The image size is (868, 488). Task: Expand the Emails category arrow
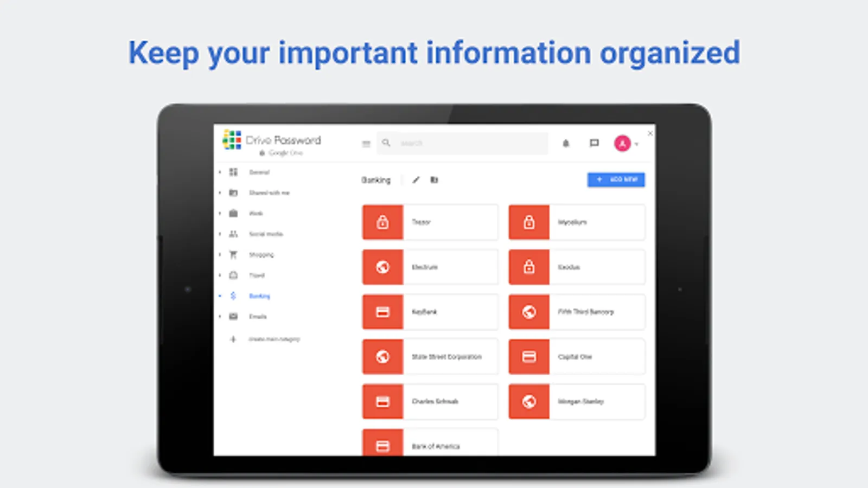point(220,316)
